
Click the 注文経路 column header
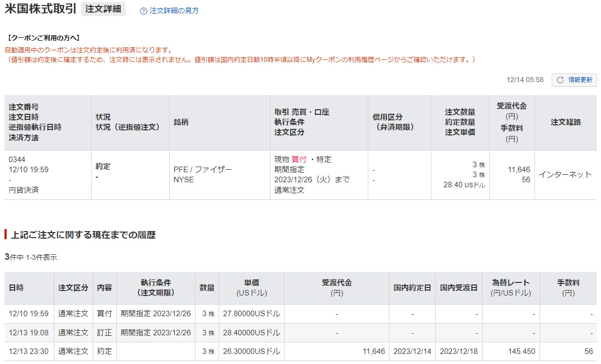(566, 122)
